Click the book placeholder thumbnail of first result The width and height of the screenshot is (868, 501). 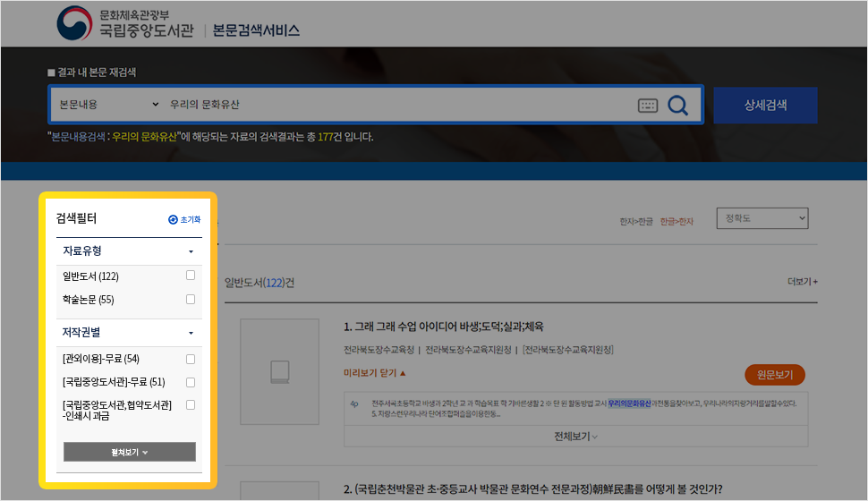(x=280, y=371)
